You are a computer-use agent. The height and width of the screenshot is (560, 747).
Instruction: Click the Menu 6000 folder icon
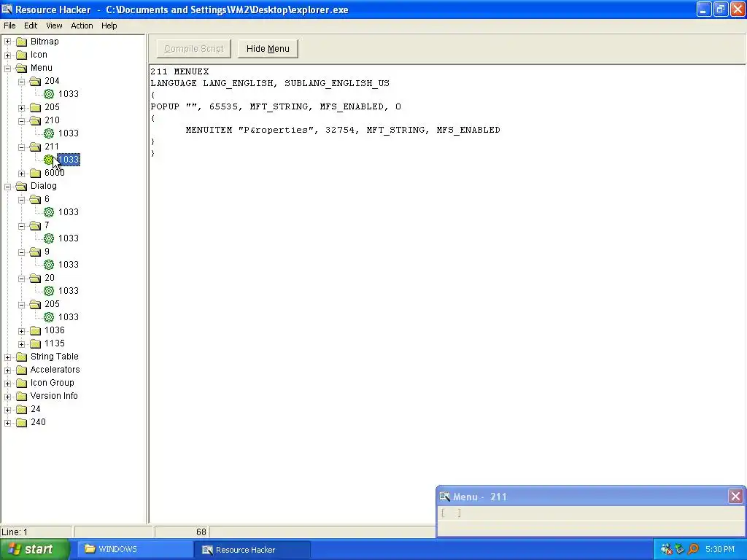[35, 173]
